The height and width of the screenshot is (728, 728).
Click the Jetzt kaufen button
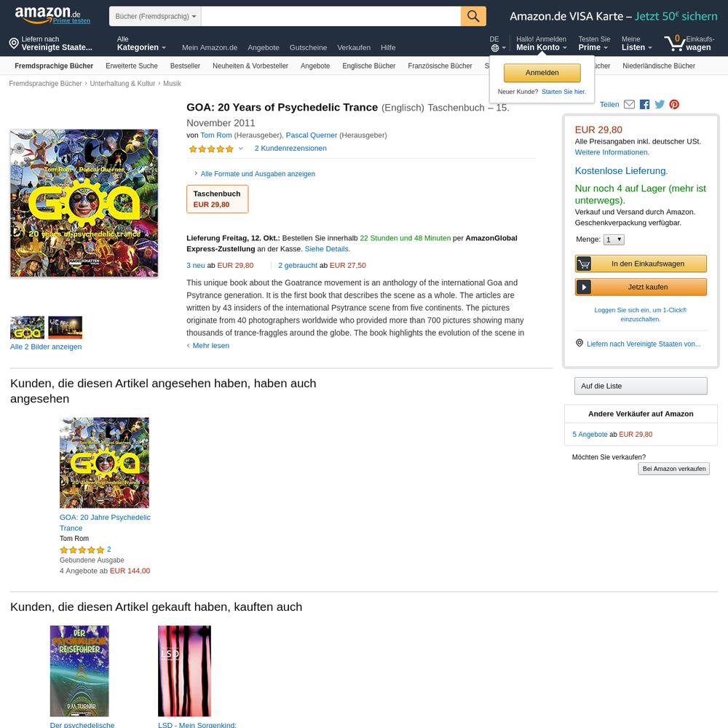tap(641, 287)
